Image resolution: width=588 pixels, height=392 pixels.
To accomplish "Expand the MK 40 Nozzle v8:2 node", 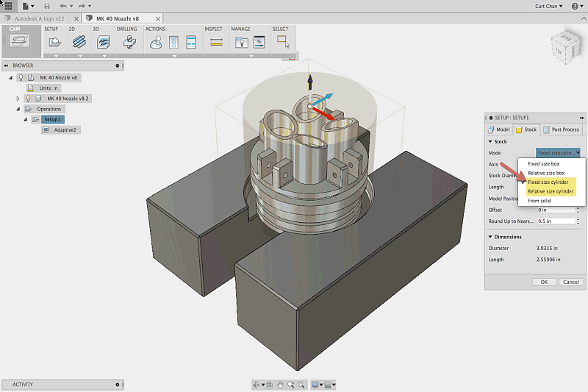I will tap(18, 99).
